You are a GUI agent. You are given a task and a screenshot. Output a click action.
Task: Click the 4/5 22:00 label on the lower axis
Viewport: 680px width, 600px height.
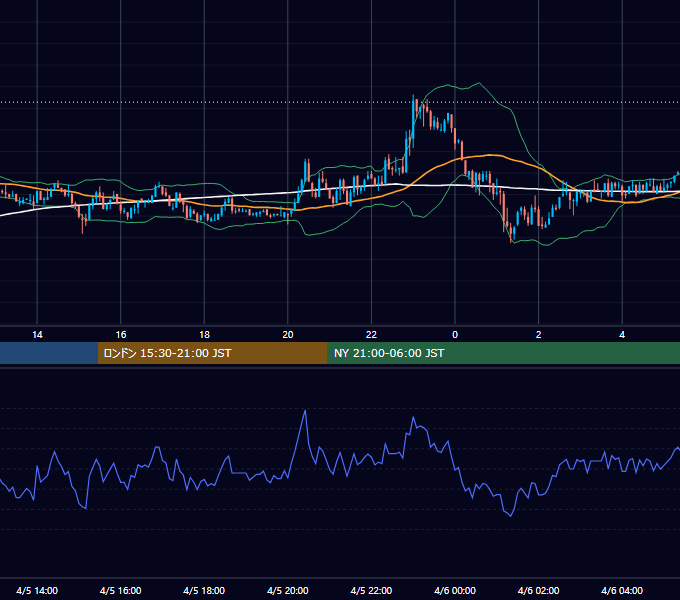[371, 590]
